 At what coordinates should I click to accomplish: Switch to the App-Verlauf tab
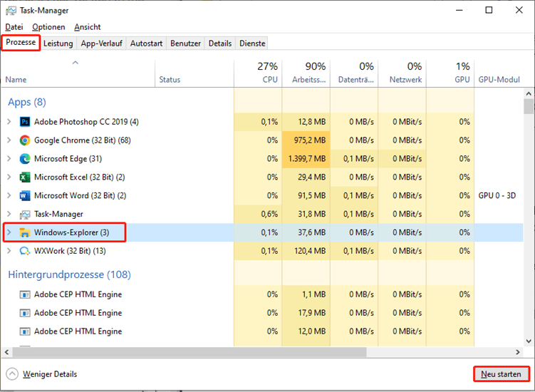pyautogui.click(x=101, y=43)
